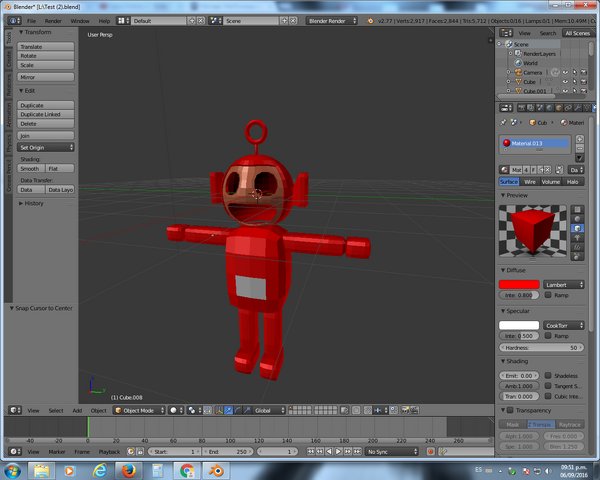Viewport: 600px width, 480px height.
Task: Click the OpenGL render image icon
Action: 405,410
